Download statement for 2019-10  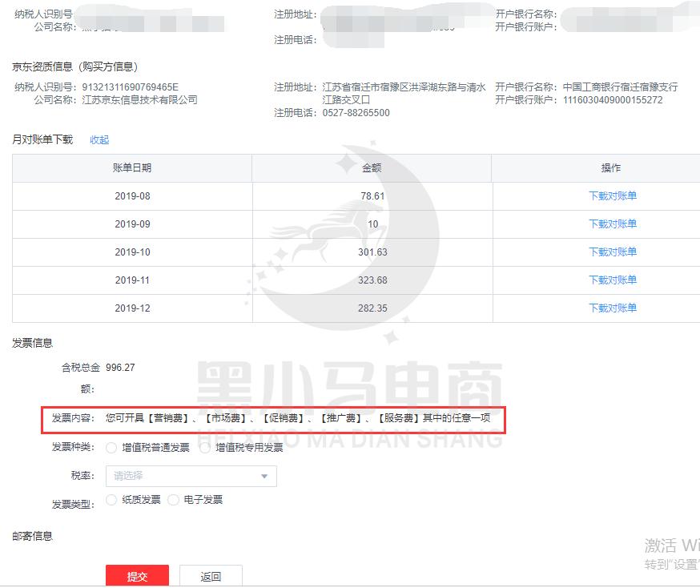tap(611, 252)
